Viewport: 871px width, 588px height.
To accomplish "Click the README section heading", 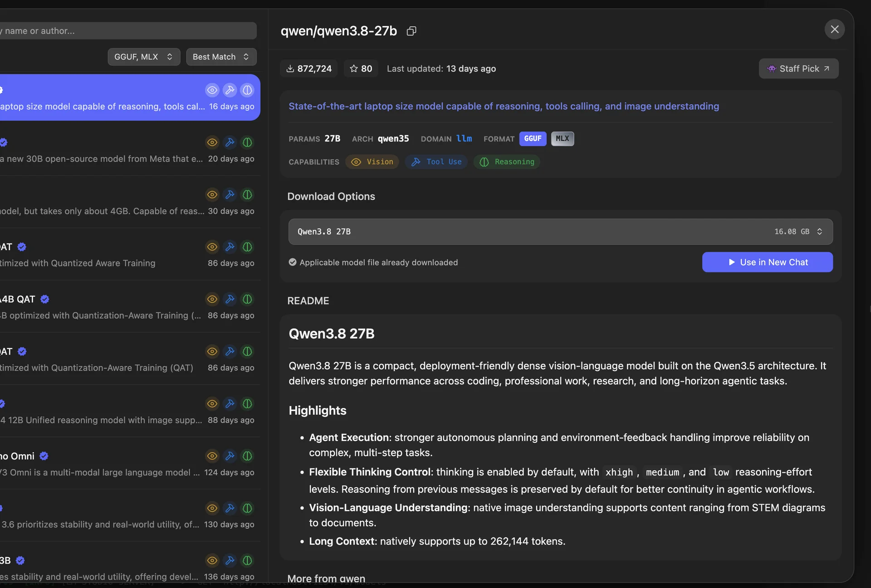I will coord(308,301).
